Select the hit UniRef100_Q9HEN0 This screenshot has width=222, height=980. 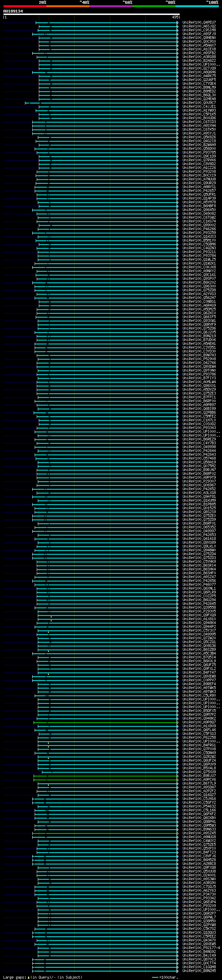click(199, 38)
